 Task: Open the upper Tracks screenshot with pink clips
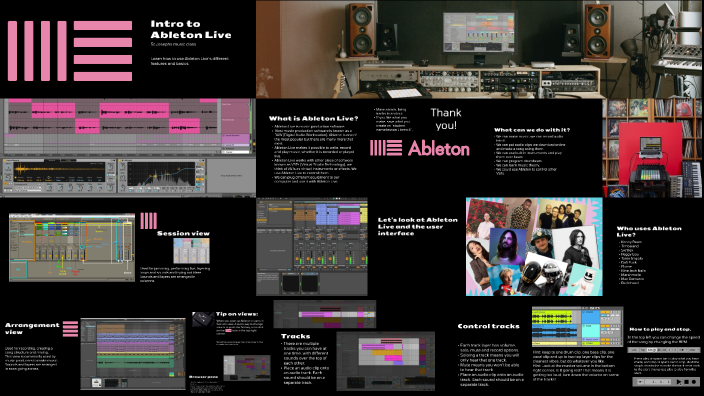(325, 315)
